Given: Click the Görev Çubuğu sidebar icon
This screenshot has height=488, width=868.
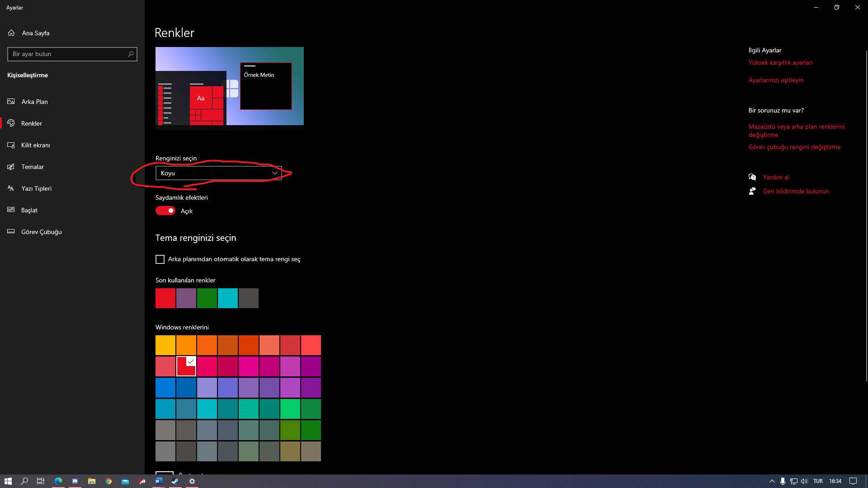Looking at the screenshot, I should point(11,232).
